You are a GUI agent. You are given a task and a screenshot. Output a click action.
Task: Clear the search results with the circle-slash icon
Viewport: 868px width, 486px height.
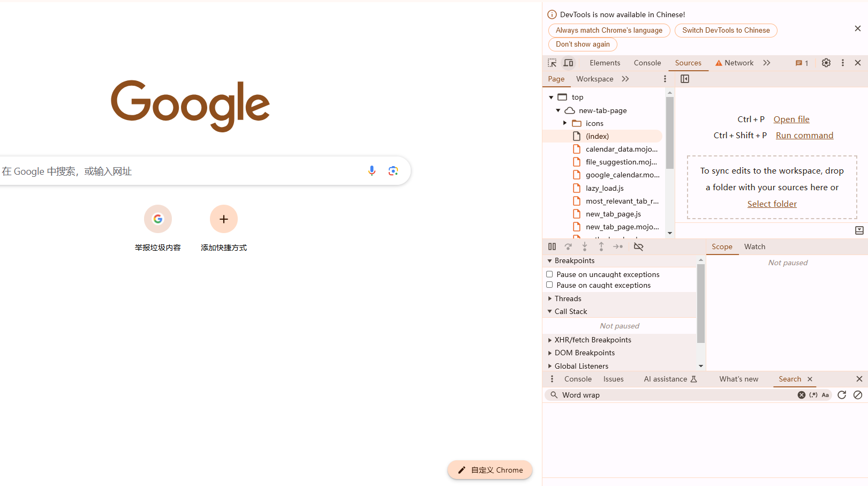858,395
